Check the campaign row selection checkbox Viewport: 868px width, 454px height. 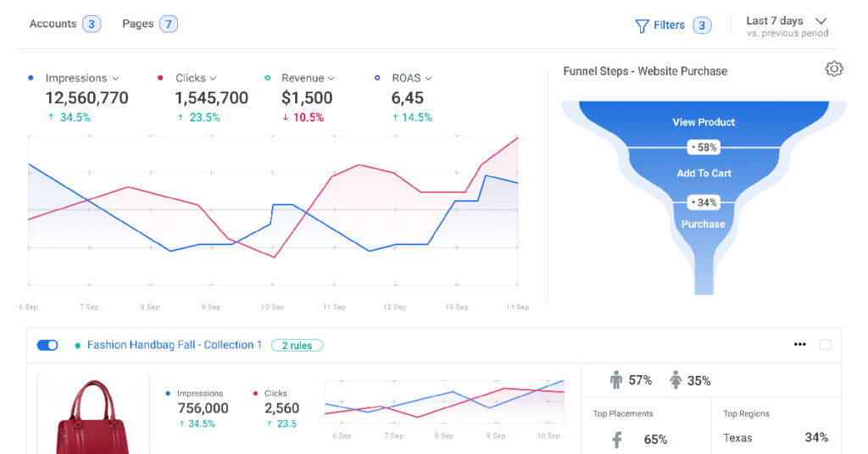(x=826, y=345)
